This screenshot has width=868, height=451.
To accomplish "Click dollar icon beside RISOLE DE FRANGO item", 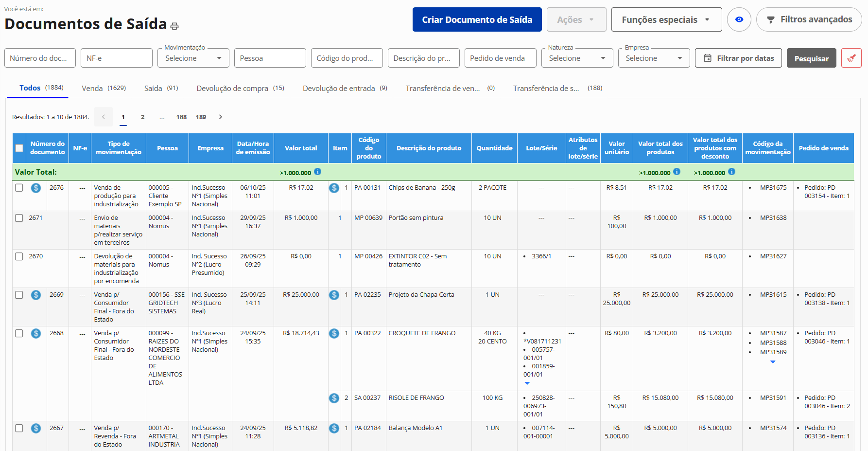I will 334,398.
